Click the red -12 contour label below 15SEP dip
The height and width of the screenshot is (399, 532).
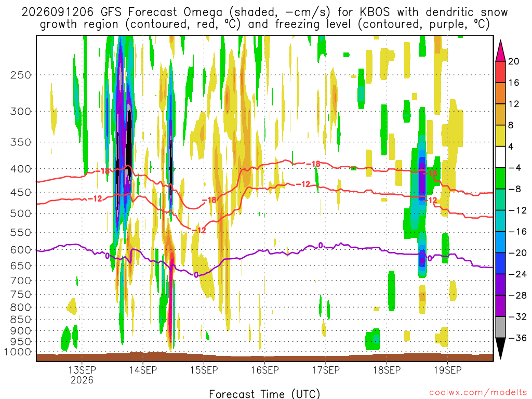(x=199, y=230)
